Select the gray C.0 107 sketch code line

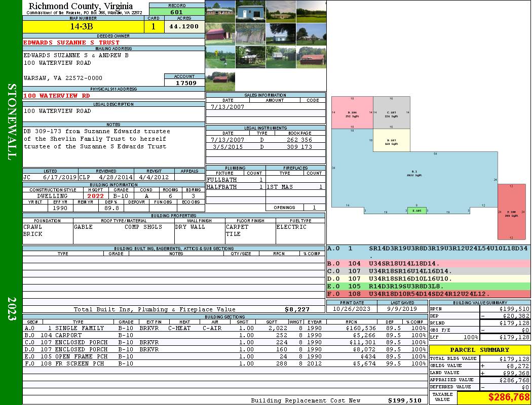click(429, 271)
